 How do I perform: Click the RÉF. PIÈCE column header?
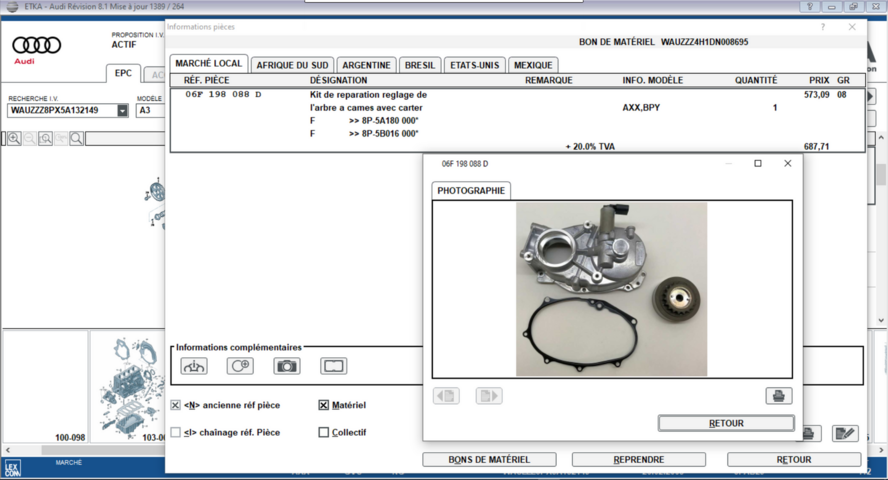(x=207, y=80)
